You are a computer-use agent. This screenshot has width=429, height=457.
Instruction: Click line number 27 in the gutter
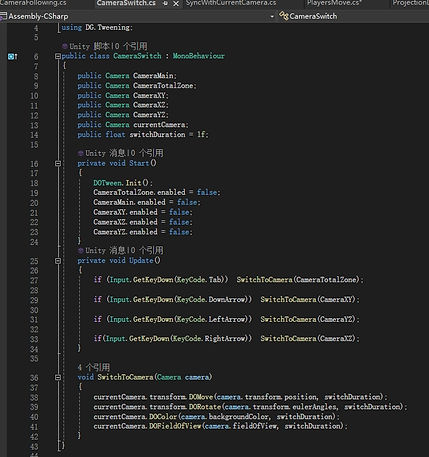[x=34, y=280]
